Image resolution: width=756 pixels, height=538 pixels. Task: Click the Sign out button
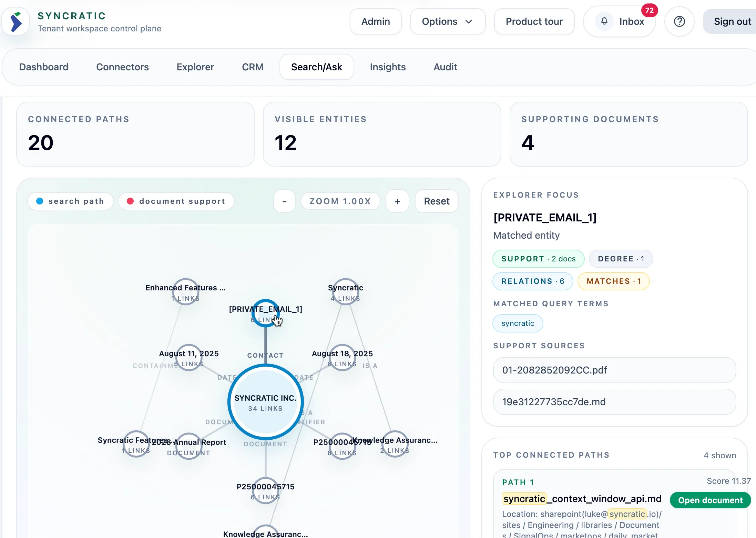tap(731, 21)
